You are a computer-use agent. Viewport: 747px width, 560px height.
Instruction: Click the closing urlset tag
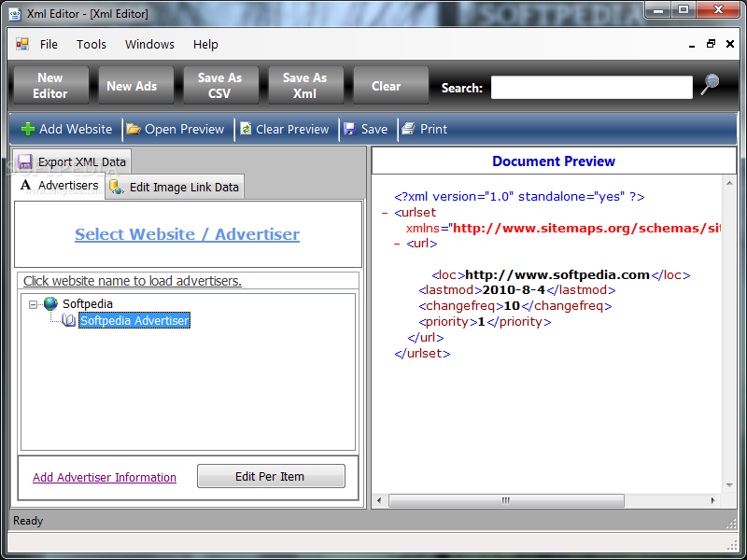pos(422,354)
